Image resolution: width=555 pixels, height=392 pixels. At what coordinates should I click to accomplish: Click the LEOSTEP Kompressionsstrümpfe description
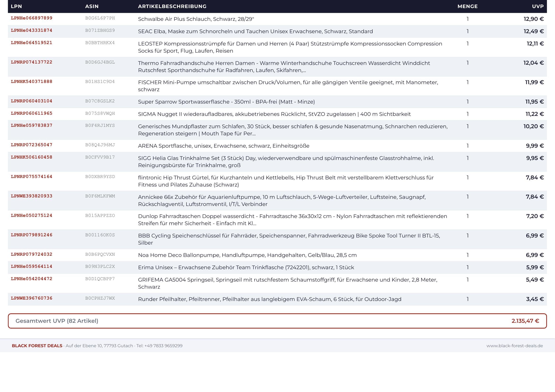(x=290, y=47)
